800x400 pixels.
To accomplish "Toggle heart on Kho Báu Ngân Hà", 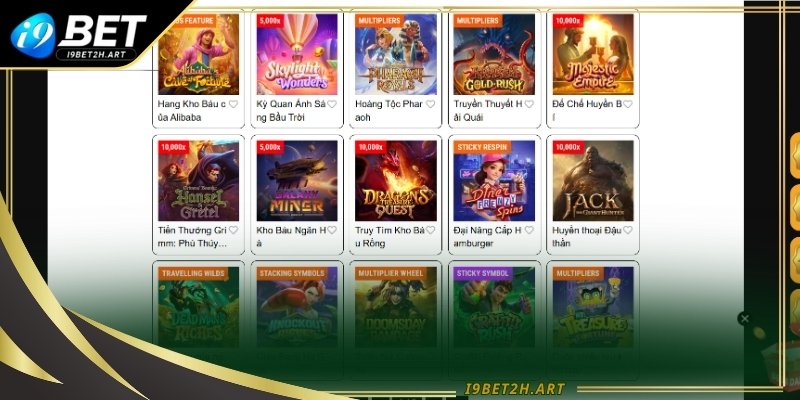I will click(332, 230).
